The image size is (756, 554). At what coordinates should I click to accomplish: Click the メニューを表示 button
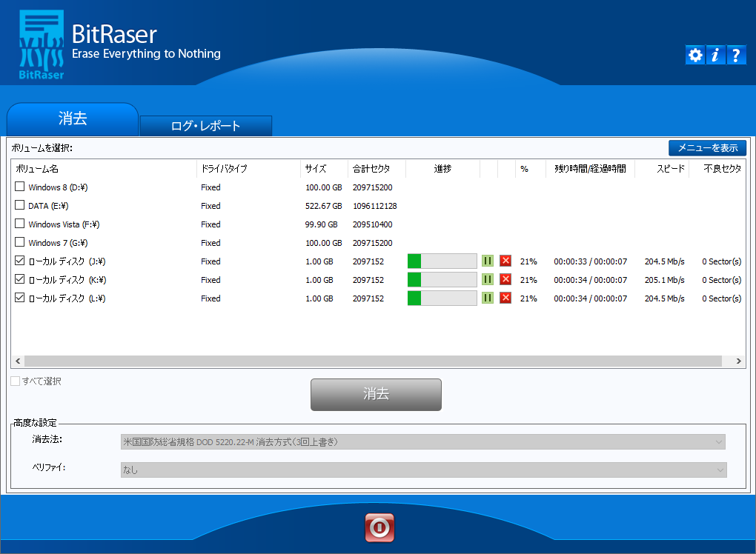pos(707,148)
